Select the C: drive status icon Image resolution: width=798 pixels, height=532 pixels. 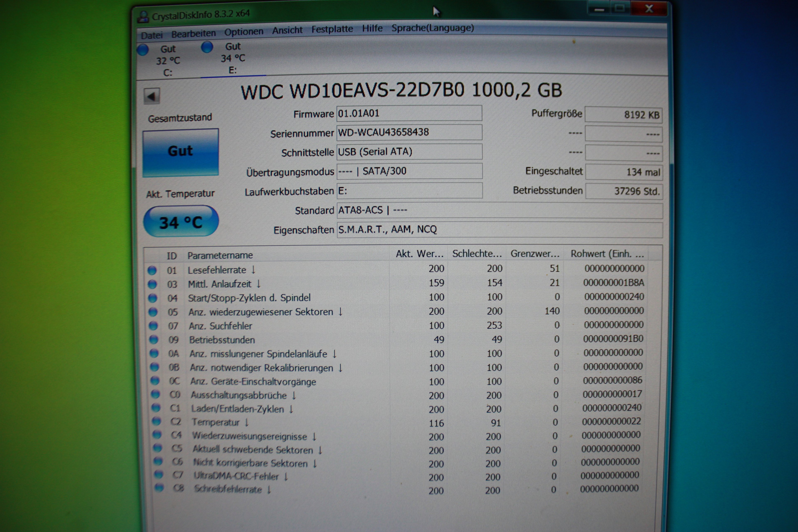[x=143, y=50]
